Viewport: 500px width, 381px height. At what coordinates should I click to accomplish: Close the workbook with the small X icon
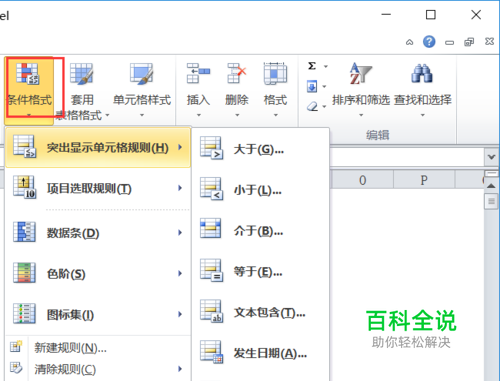489,42
